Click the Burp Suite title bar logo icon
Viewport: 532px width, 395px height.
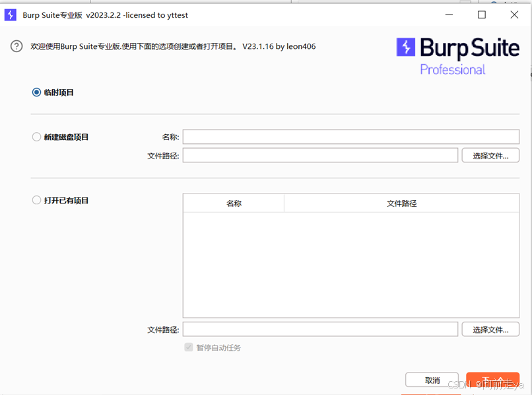11,15
